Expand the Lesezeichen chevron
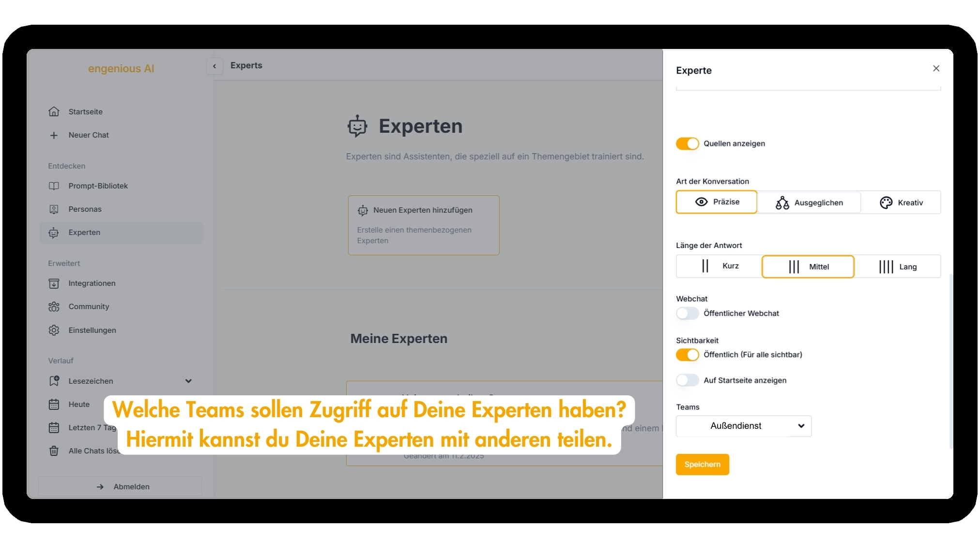This screenshot has height=546, width=980. click(188, 381)
